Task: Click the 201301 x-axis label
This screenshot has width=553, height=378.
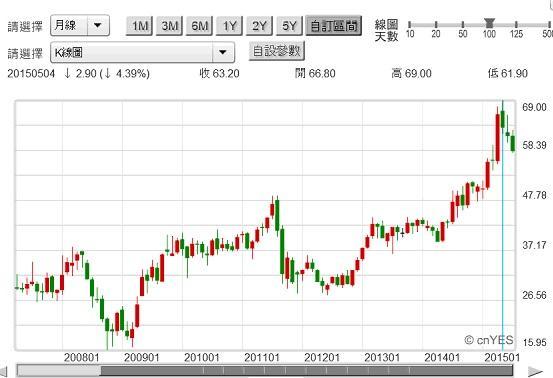Action: 382,358
